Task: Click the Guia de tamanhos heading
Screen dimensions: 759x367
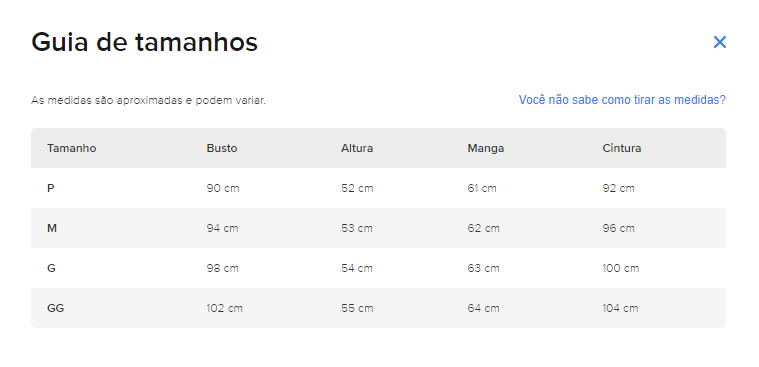Action: 144,42
